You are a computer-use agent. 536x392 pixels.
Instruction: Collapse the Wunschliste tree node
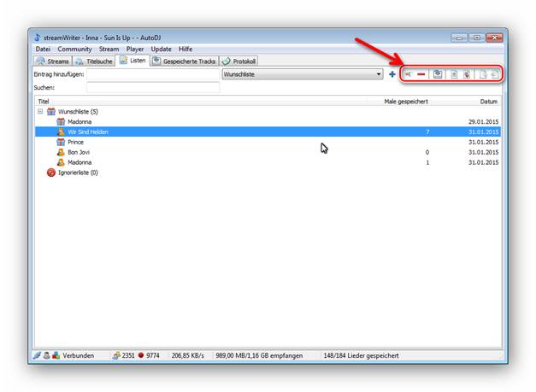40,111
